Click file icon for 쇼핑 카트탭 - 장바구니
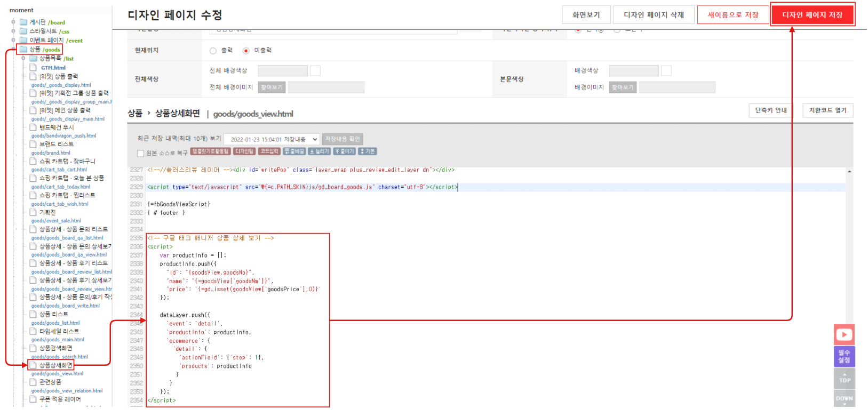Screen dimensions: 868x417 point(33,161)
